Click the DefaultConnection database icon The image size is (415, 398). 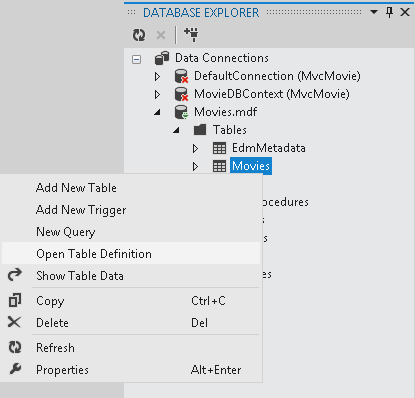181,76
